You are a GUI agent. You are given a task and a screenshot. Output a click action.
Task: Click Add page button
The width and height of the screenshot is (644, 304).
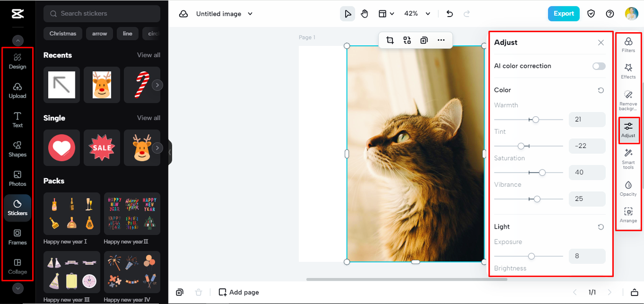239,292
